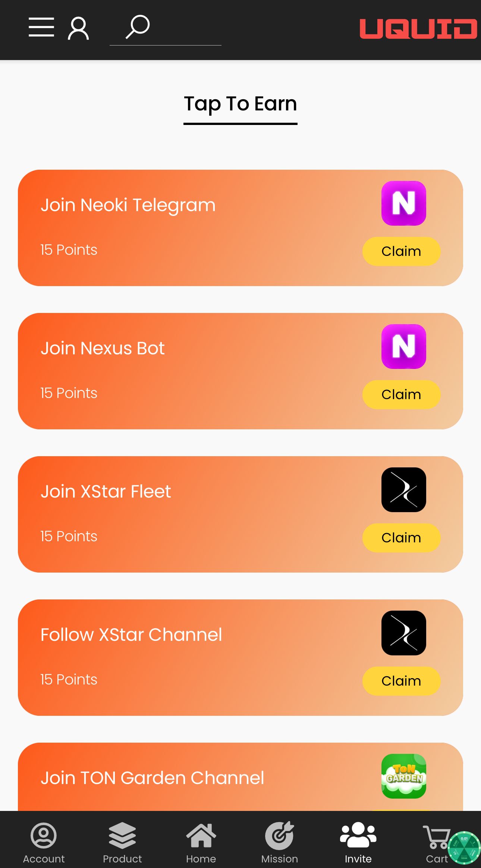This screenshot has height=868, width=481.
Task: Claim Join Neoki Telegram reward
Action: pos(401,251)
